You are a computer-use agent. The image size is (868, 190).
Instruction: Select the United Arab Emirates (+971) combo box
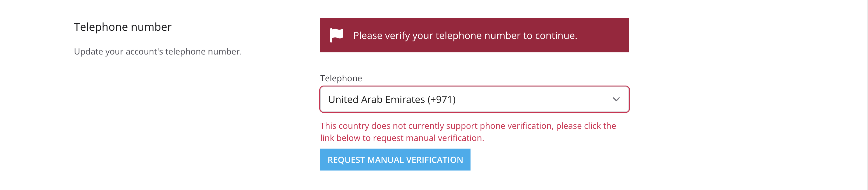pyautogui.click(x=474, y=99)
